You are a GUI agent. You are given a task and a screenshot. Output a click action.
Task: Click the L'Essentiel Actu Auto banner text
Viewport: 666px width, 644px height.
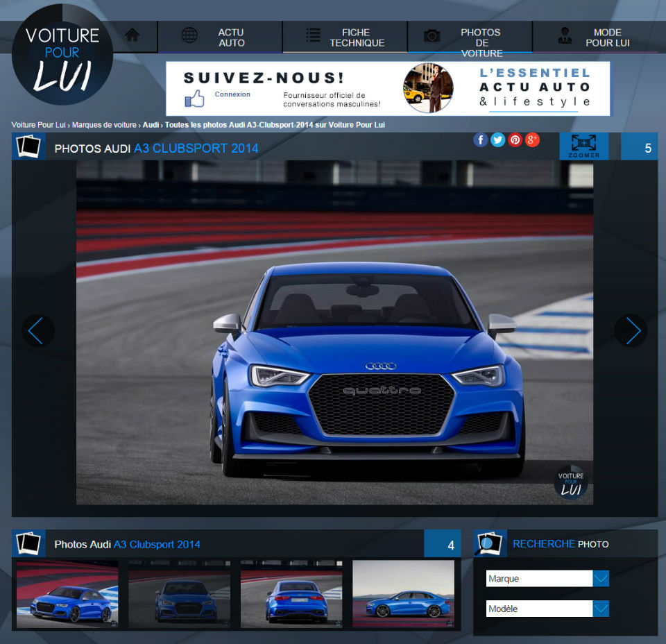pos(535,87)
